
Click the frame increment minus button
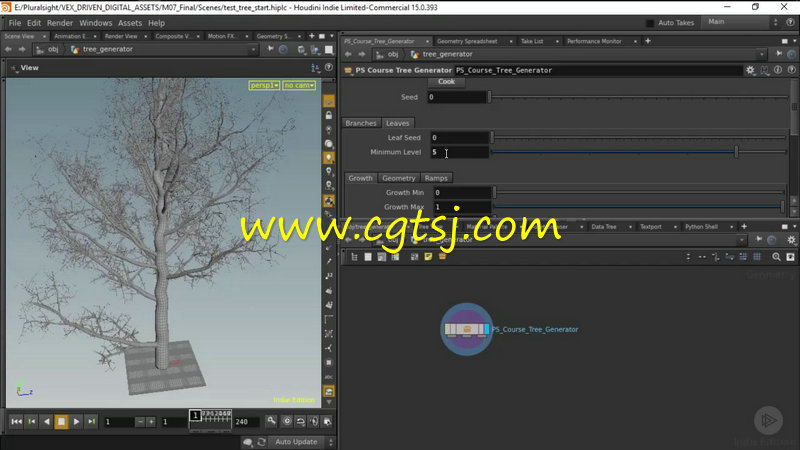pyautogui.click(x=140, y=422)
